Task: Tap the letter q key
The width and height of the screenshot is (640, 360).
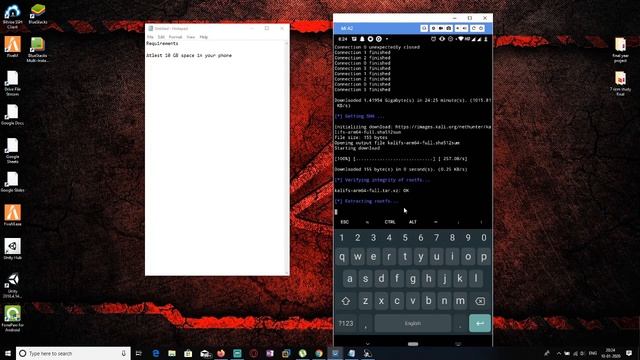Action: click(342, 257)
